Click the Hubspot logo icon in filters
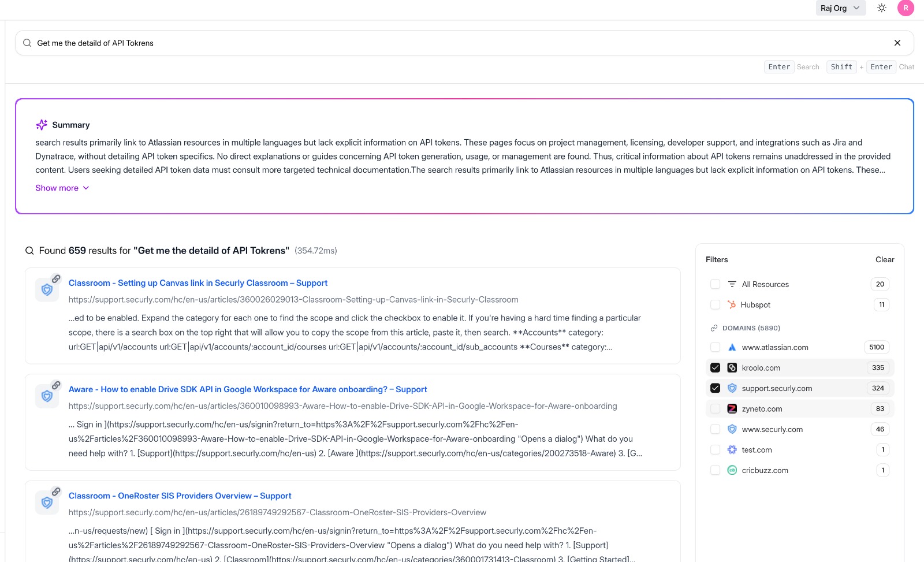This screenshot has width=924, height=562. (x=732, y=305)
